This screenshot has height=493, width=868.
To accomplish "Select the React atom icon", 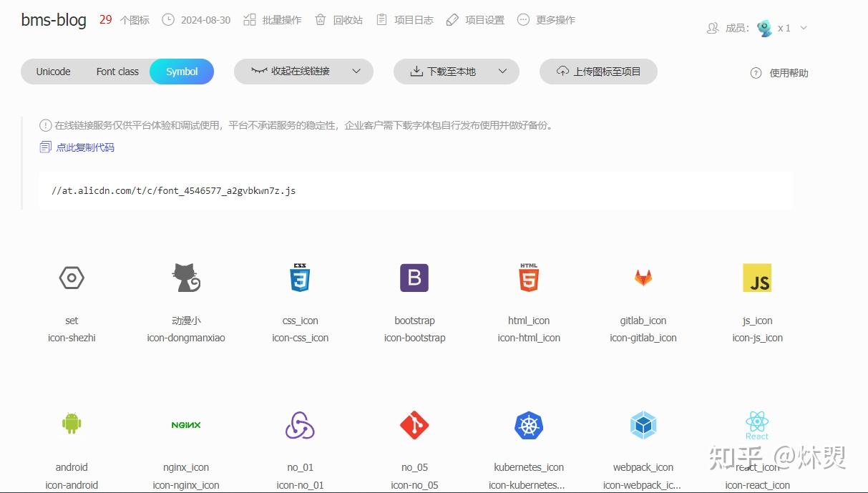I will coord(757,425).
